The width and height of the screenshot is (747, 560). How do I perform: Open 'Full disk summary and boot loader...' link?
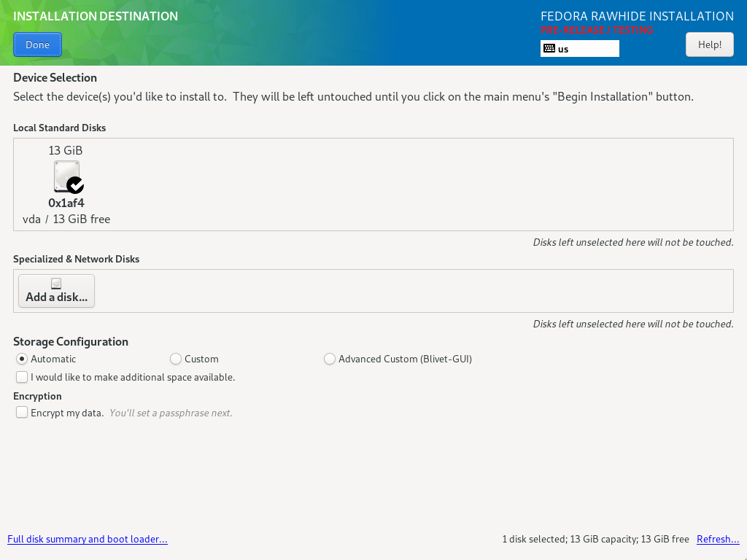click(88, 539)
